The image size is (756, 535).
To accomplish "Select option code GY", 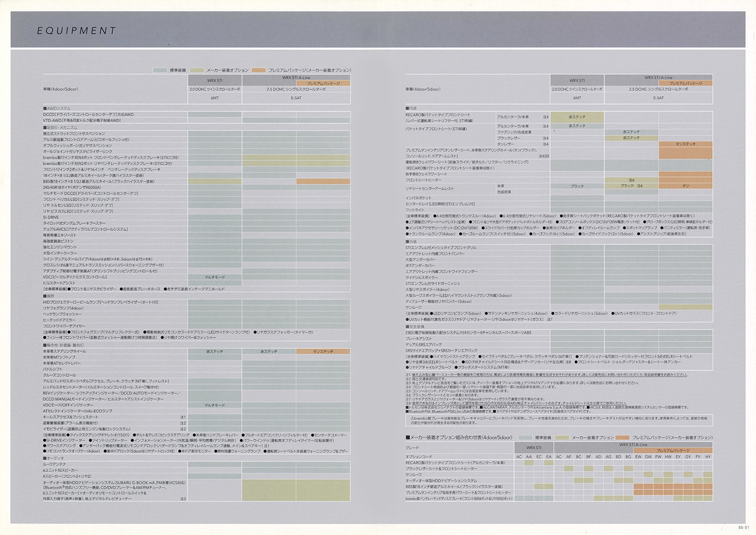I will (688, 457).
